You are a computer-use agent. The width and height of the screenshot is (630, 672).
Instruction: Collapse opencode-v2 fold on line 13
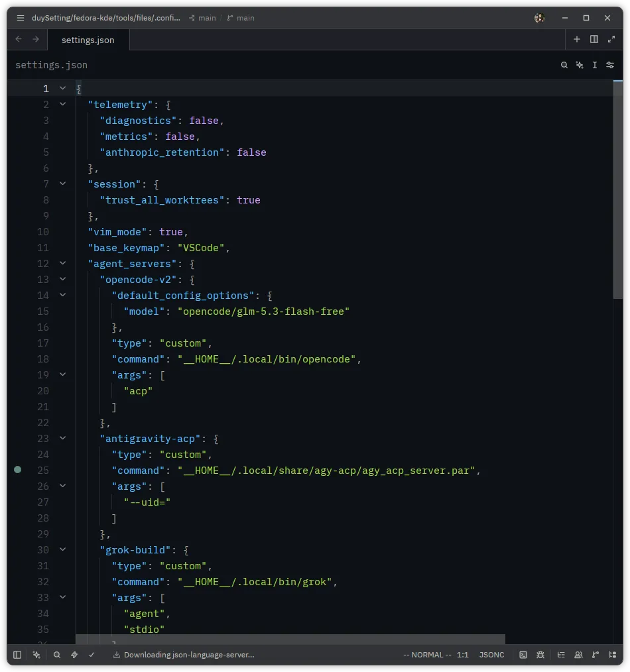[x=62, y=279]
